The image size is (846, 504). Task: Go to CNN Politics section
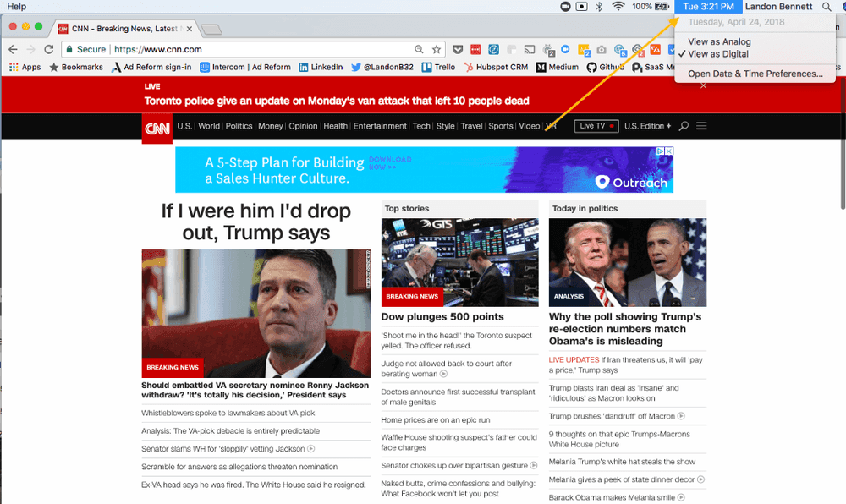(239, 126)
